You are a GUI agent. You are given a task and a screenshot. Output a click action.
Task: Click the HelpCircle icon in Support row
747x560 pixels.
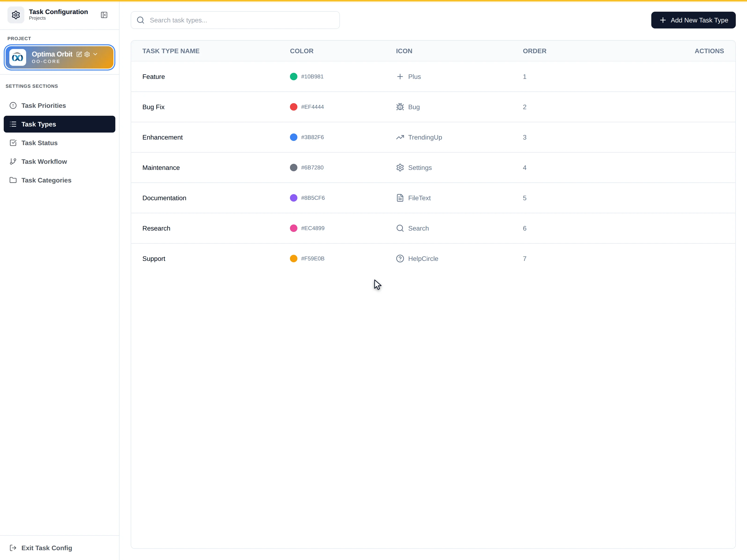pos(400,259)
